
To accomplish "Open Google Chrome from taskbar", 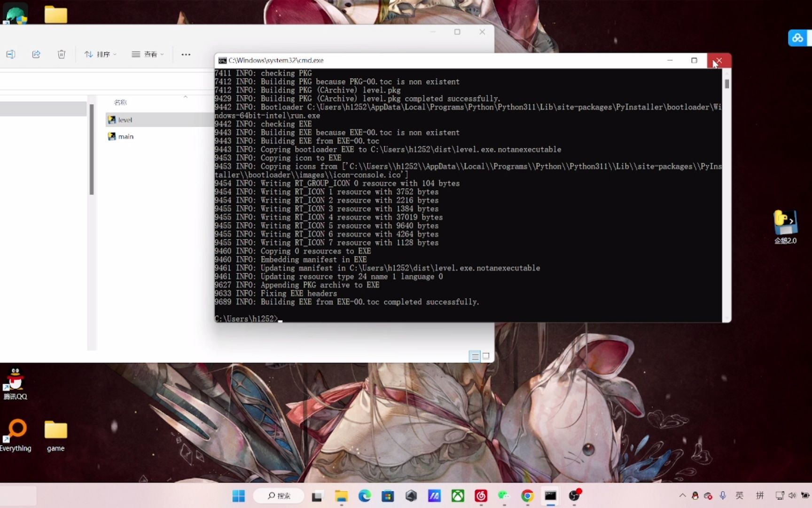I will [x=527, y=496].
